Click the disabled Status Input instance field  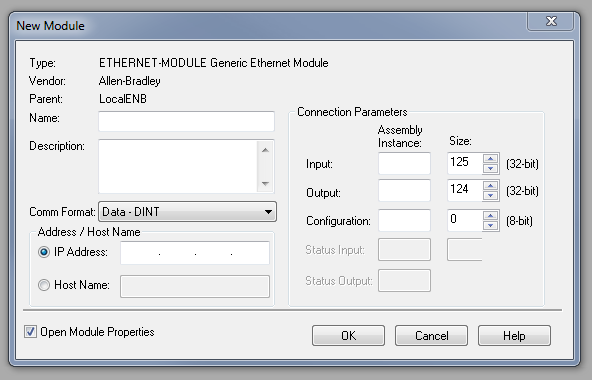coord(404,249)
